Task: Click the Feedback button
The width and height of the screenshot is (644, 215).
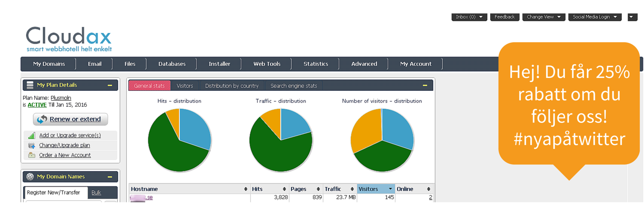Action: coord(504,17)
